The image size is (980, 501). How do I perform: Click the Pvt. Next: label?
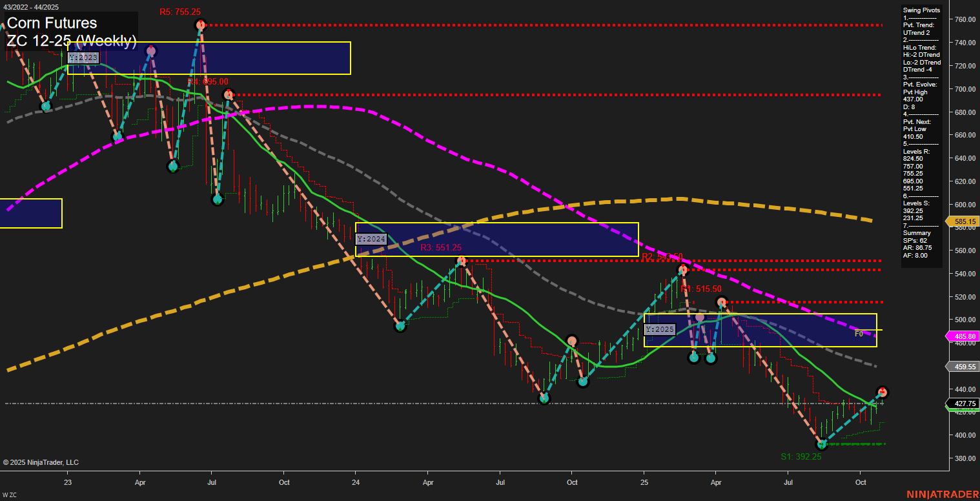click(x=919, y=122)
